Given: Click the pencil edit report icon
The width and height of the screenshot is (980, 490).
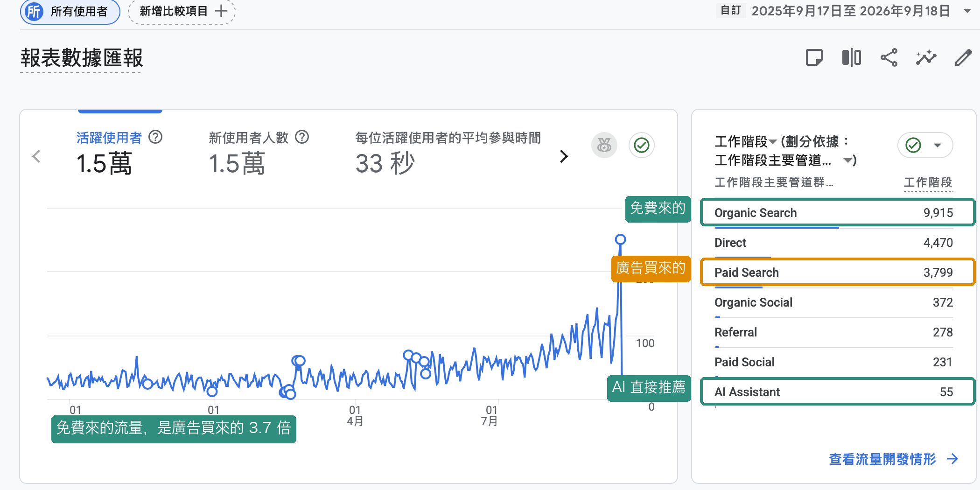Looking at the screenshot, I should (x=963, y=58).
